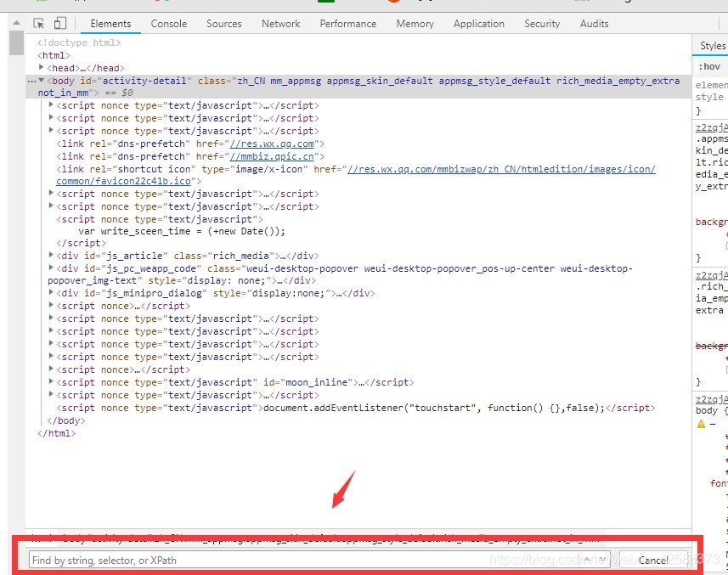The height and width of the screenshot is (575, 728).
Task: Expand the div js_article node
Action: pyautogui.click(x=51, y=256)
